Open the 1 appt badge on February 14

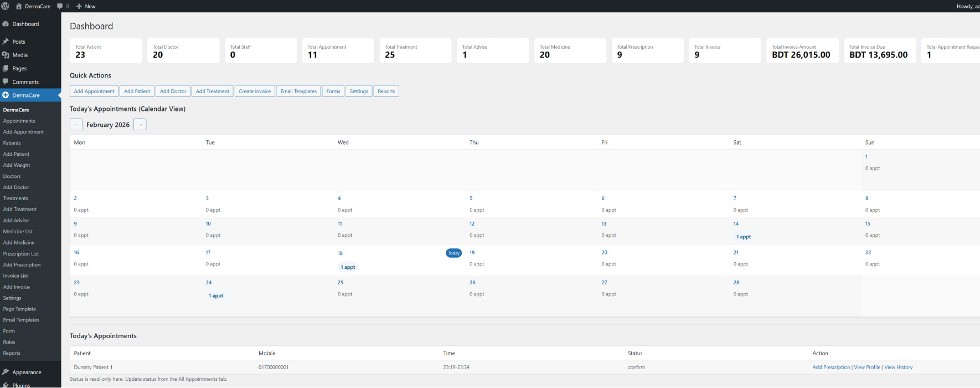click(744, 237)
